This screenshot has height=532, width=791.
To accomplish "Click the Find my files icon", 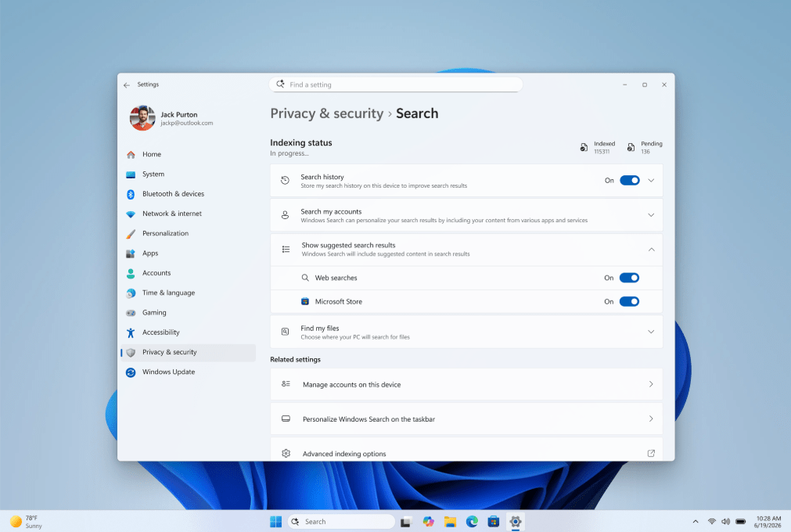I will (x=285, y=332).
